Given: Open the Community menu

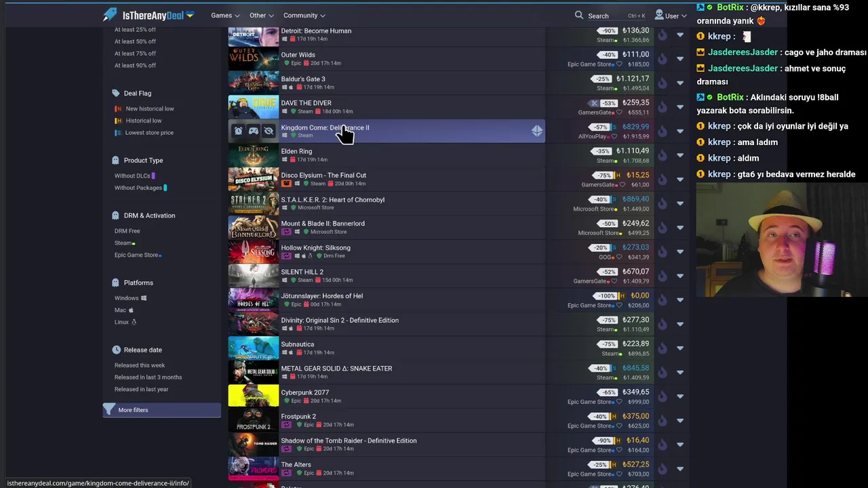Looking at the screenshot, I should pyautogui.click(x=304, y=16).
